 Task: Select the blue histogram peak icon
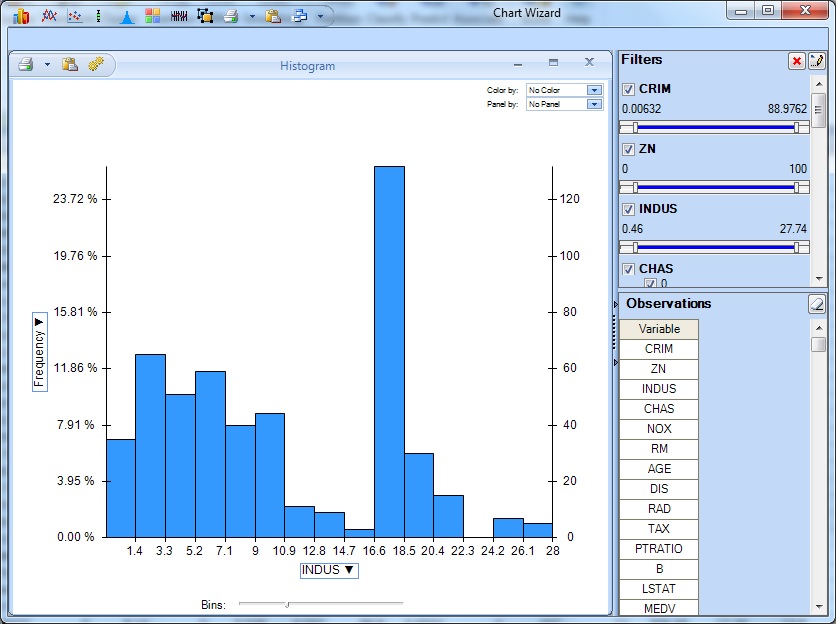[126, 16]
